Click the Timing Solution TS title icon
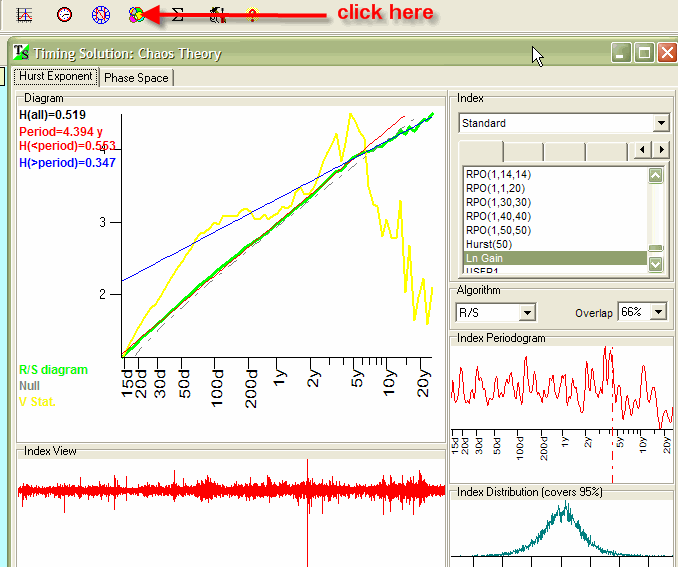 (21, 53)
